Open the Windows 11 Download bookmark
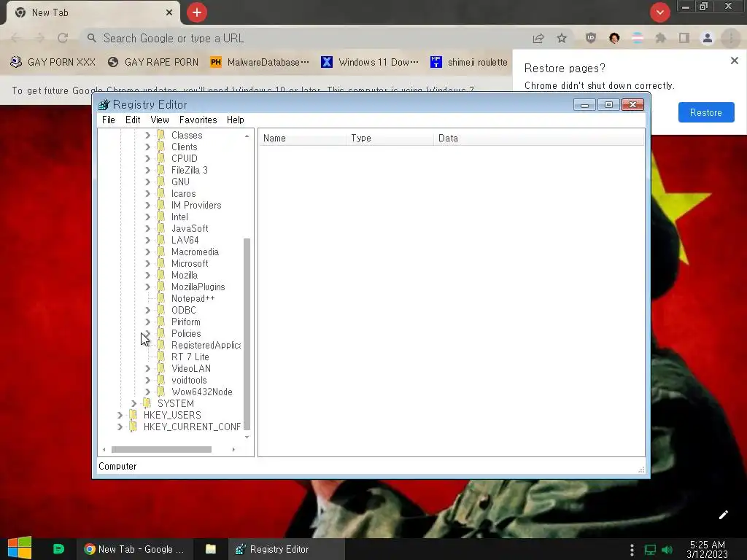Viewport: 747px width, 560px height. click(x=370, y=62)
